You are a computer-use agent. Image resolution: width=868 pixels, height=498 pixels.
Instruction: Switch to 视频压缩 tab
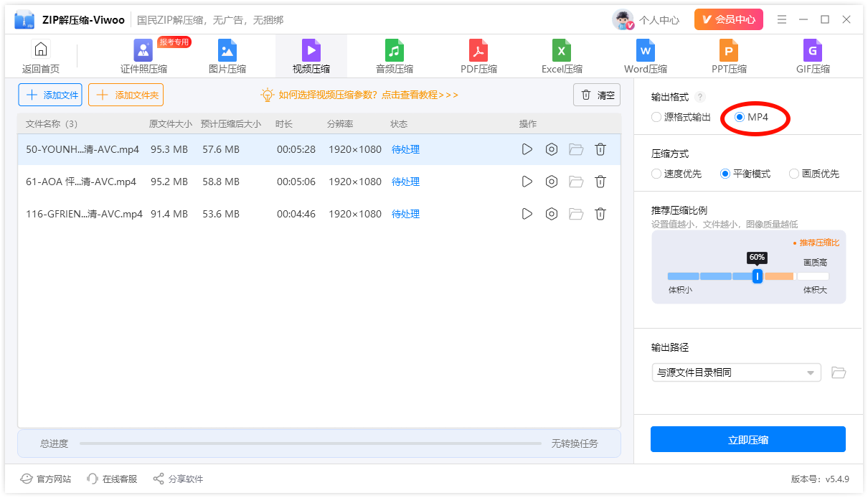pyautogui.click(x=311, y=57)
